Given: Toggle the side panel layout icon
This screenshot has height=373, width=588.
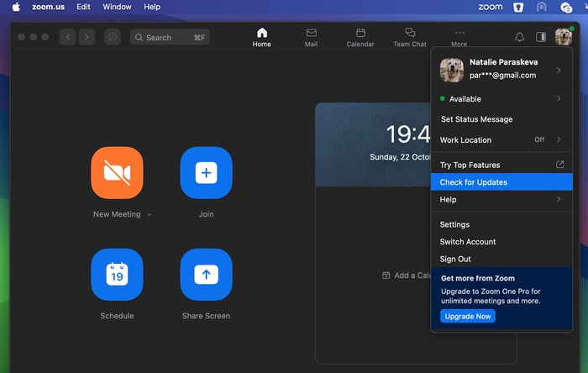Looking at the screenshot, I should [x=541, y=37].
